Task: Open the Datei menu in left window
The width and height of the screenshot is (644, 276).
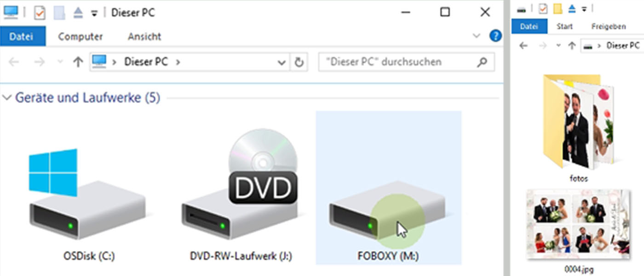Action: (x=22, y=36)
